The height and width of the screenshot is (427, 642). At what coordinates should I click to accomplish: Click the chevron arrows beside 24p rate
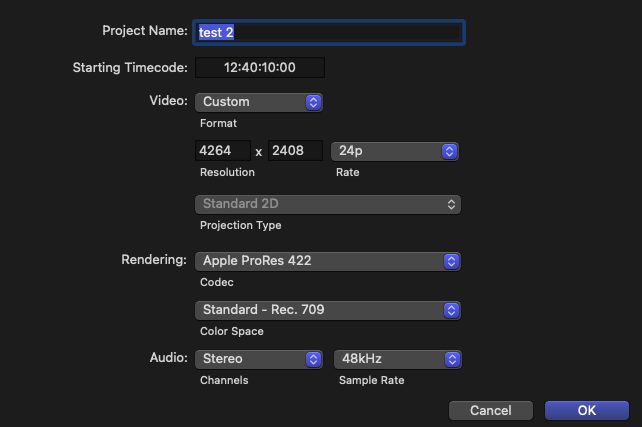click(x=450, y=151)
